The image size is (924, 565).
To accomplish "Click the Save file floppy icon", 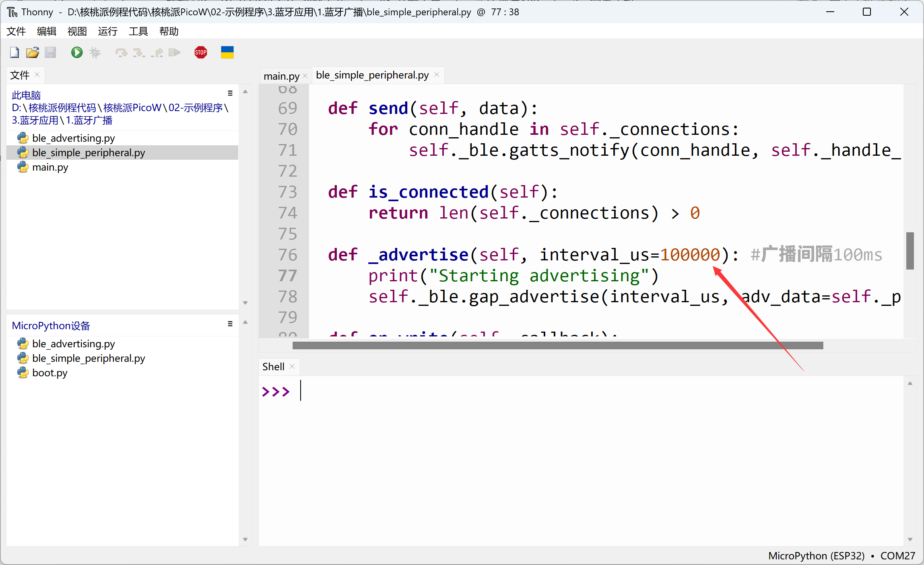I will click(50, 52).
